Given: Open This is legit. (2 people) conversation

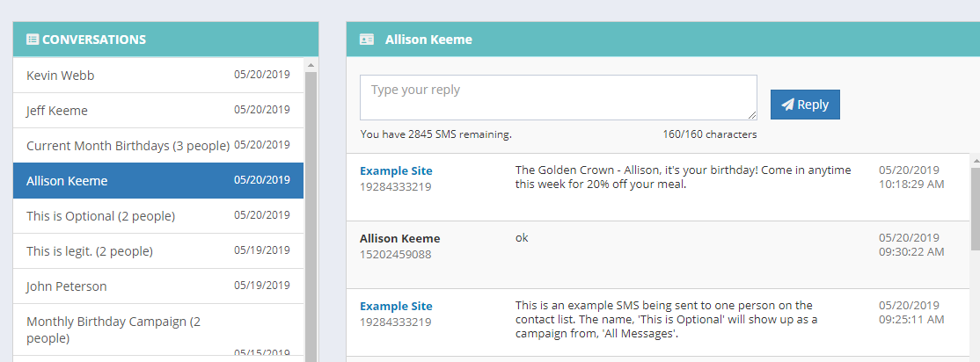Looking at the screenshot, I should 158,251.
